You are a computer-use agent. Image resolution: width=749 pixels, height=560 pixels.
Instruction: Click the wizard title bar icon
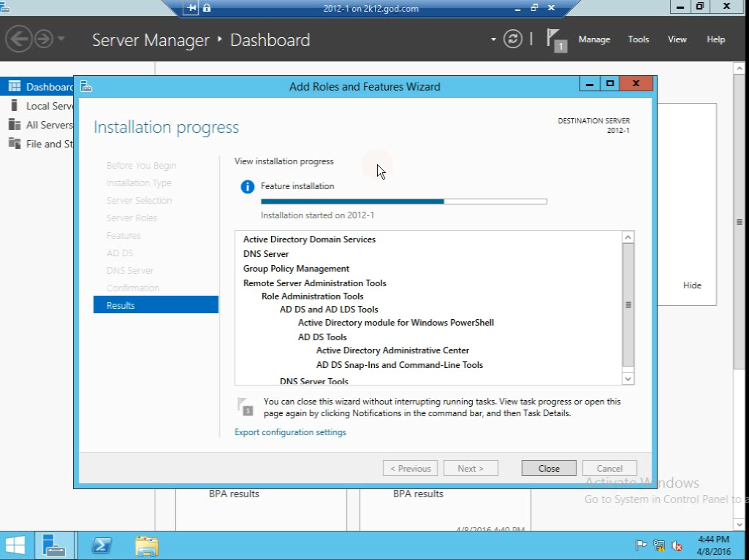coord(86,86)
